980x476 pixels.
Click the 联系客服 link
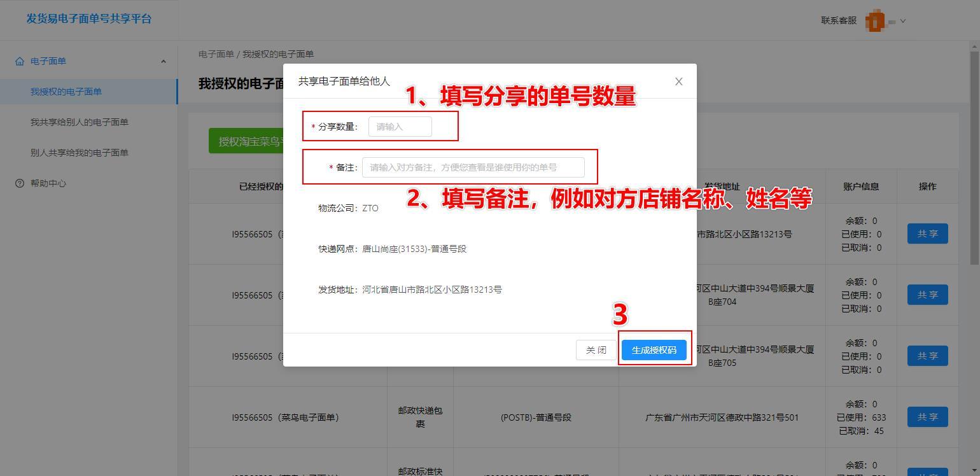[x=839, y=20]
